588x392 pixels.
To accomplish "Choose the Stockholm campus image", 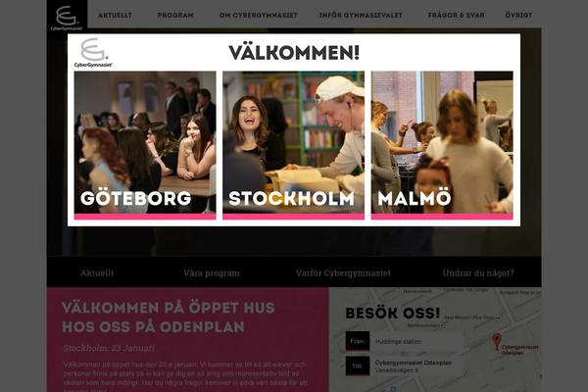I will 293,145.
